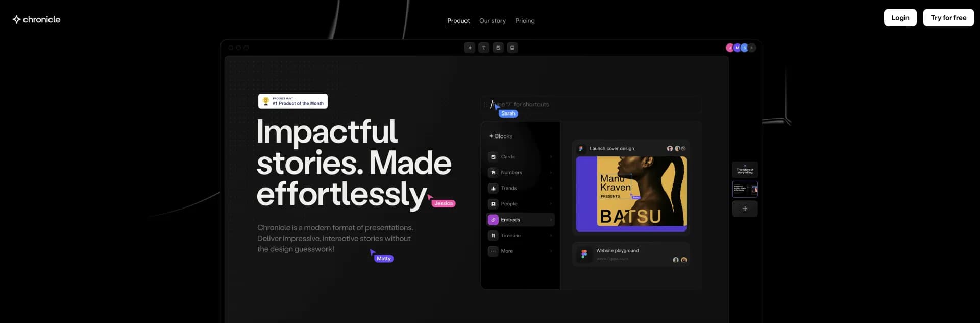Click the More ellipsis icon
The image size is (980, 323).
[x=493, y=251]
